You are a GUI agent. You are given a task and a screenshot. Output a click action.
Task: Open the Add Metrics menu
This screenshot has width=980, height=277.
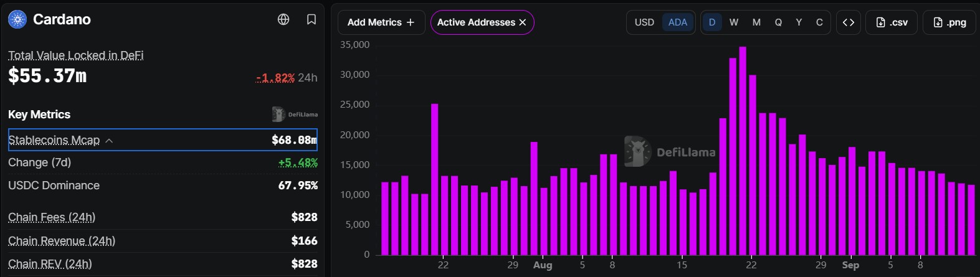[381, 22]
